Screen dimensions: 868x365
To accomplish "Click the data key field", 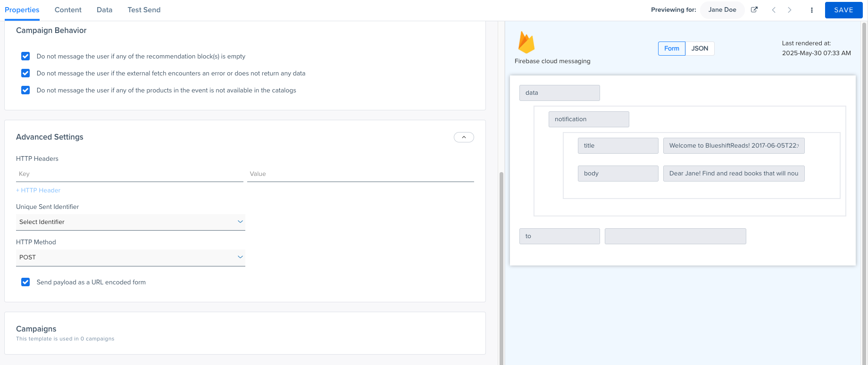I will point(559,93).
